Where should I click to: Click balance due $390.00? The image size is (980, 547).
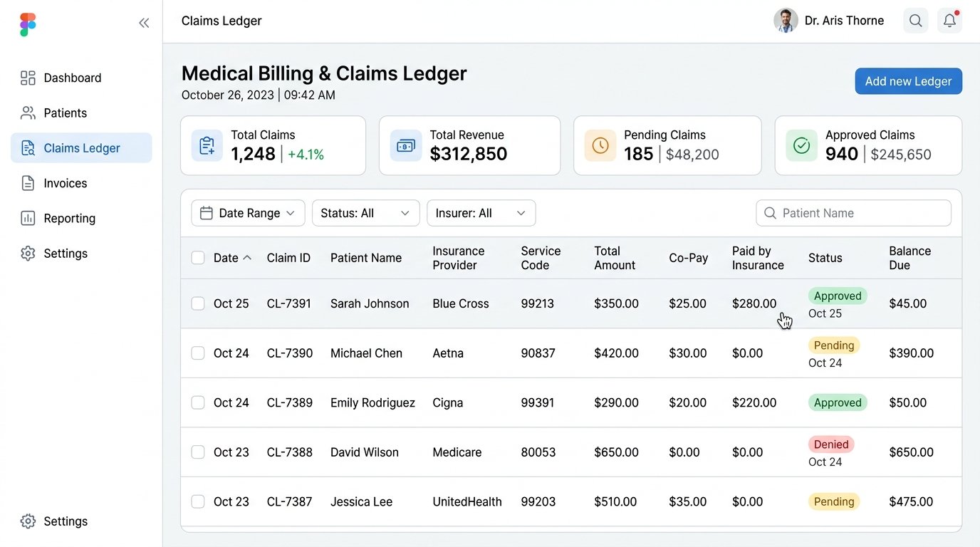click(x=912, y=353)
